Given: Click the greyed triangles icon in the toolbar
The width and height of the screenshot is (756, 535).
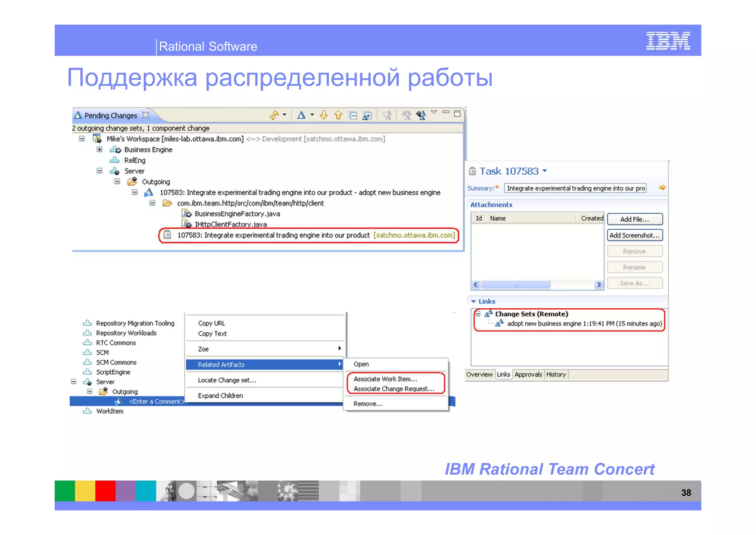Looking at the screenshot, I should point(406,116).
